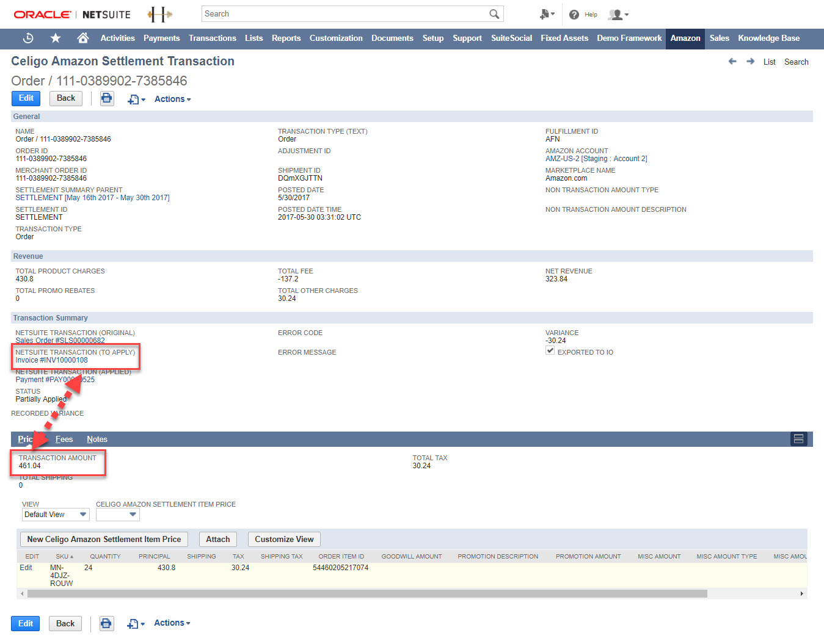Screen dimensions: 824x644
Task: Sort by the SKU column header
Action: (64, 556)
